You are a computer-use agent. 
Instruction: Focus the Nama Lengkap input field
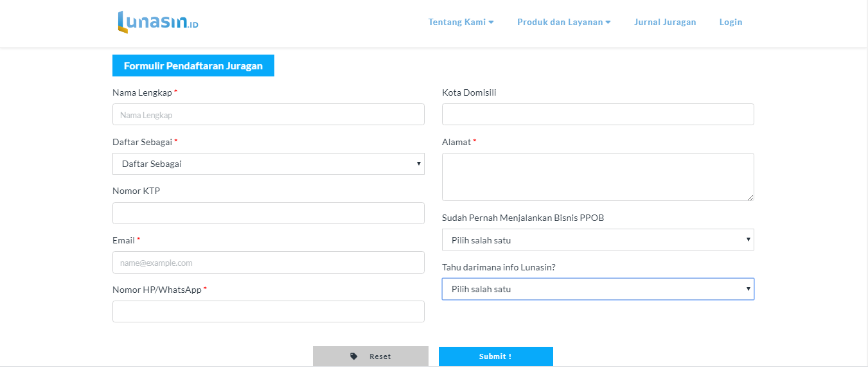[269, 114]
